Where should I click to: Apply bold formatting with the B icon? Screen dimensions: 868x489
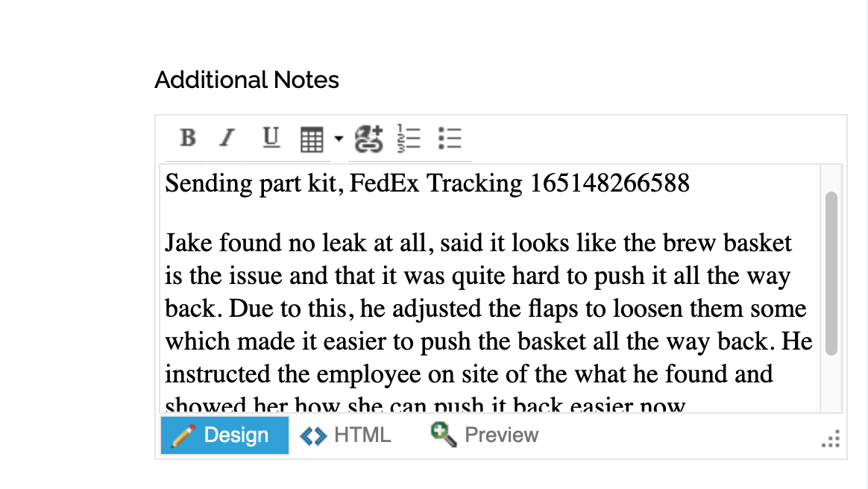pyautogui.click(x=186, y=139)
